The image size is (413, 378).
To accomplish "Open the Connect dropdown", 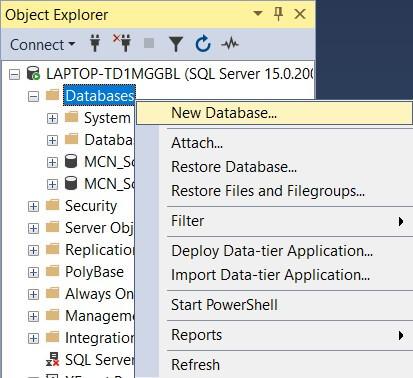I will (x=43, y=44).
